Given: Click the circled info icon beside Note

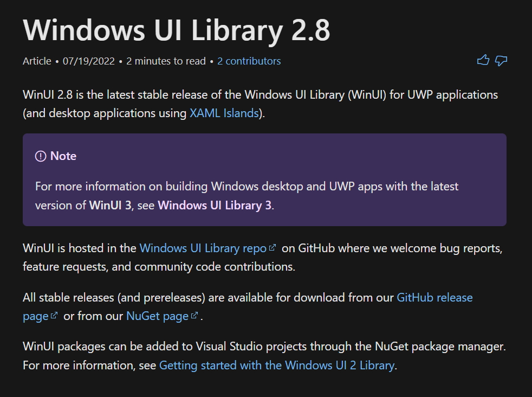Looking at the screenshot, I should 41,156.
